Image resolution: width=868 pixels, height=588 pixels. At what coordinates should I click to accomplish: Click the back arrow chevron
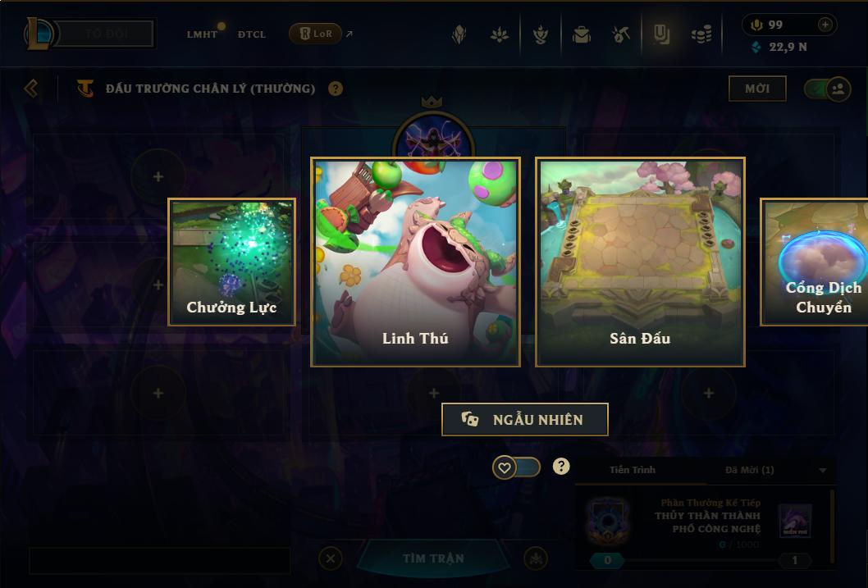click(x=31, y=88)
